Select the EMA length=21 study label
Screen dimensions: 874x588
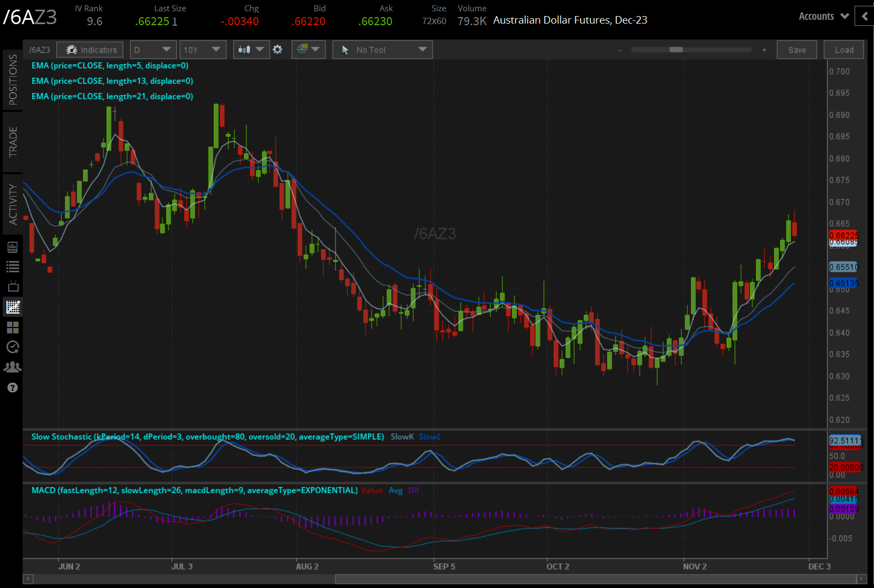tap(112, 96)
